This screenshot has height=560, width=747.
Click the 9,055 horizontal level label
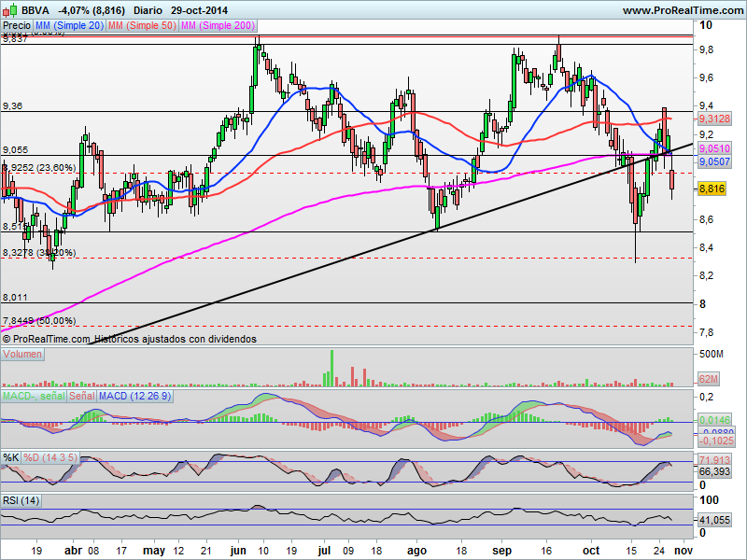(x=15, y=150)
